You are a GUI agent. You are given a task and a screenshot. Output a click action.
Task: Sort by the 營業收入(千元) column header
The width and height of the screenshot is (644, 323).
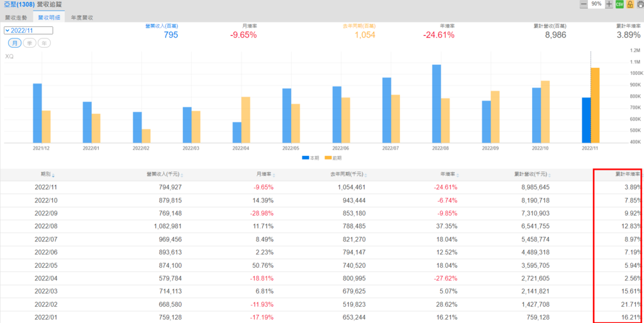pyautogui.click(x=165, y=175)
